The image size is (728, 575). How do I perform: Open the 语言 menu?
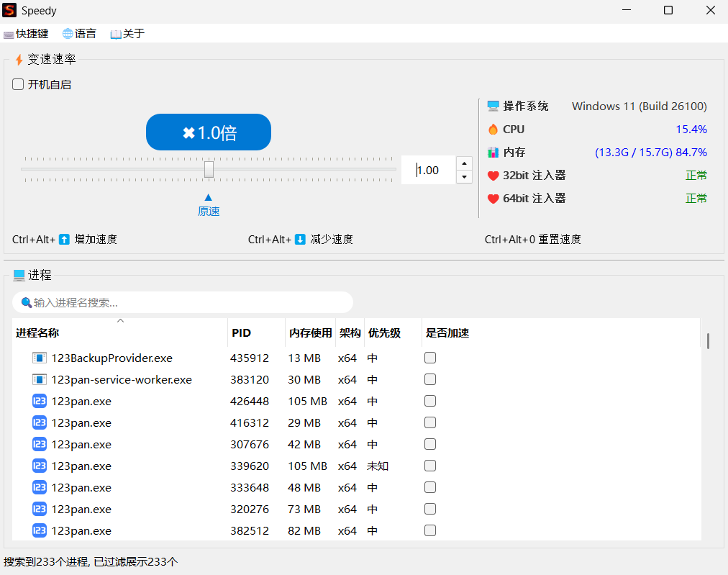click(79, 33)
